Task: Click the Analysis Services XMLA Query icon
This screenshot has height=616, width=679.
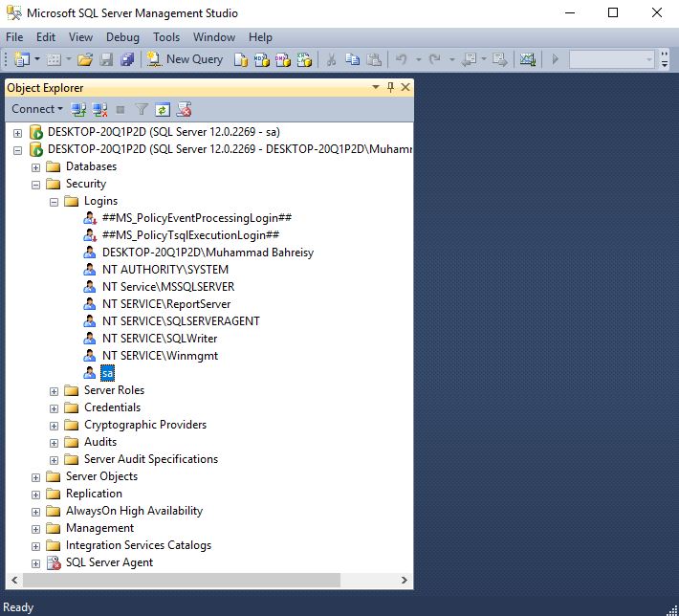Action: pos(304,59)
